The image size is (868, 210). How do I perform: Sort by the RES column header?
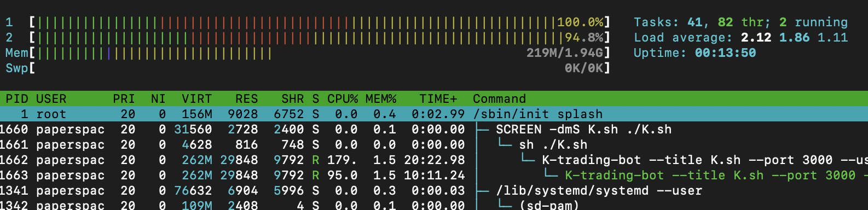246,99
